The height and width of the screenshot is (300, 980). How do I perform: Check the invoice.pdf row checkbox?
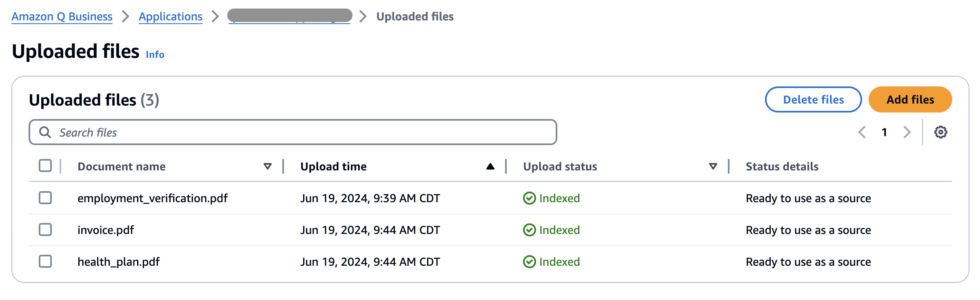pyautogui.click(x=45, y=230)
